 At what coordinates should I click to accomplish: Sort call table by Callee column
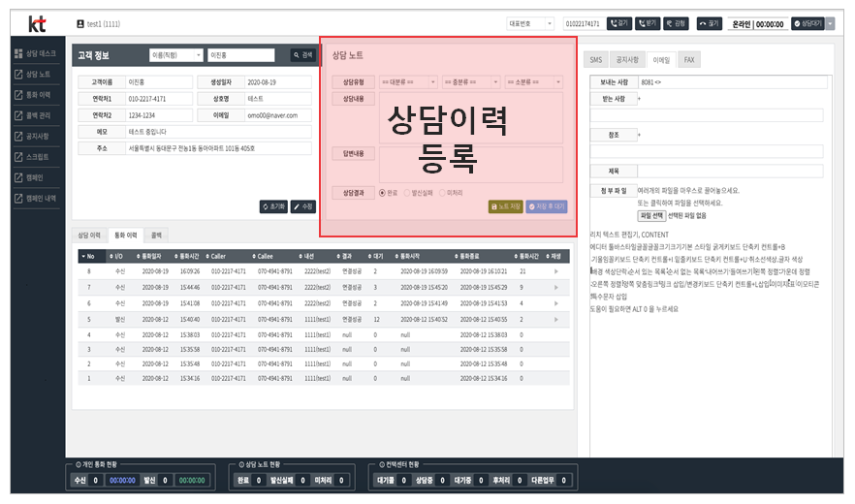[263, 257]
